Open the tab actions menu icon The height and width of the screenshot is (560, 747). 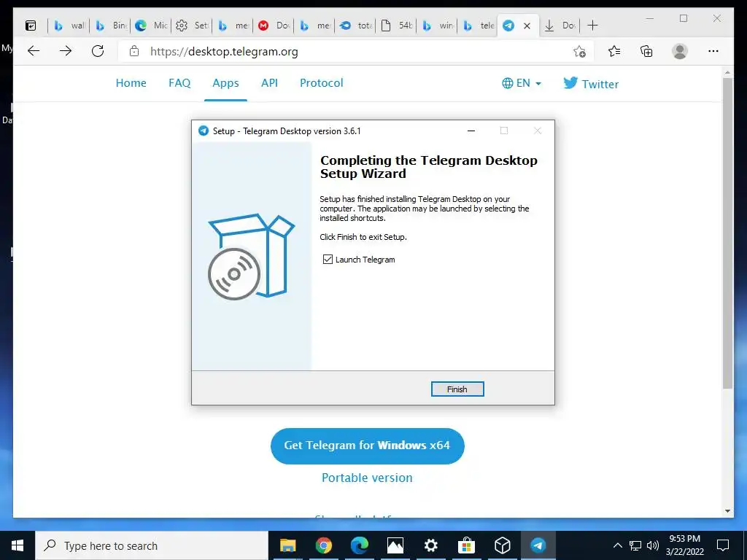point(31,26)
